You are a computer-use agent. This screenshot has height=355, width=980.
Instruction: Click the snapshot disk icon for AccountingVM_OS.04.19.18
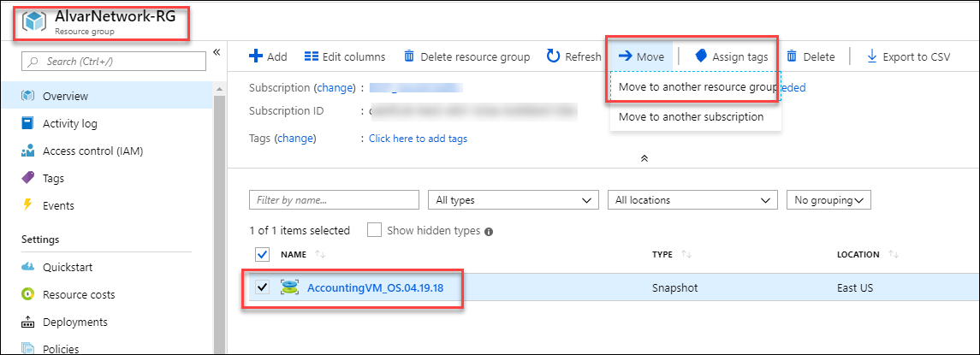click(x=288, y=287)
